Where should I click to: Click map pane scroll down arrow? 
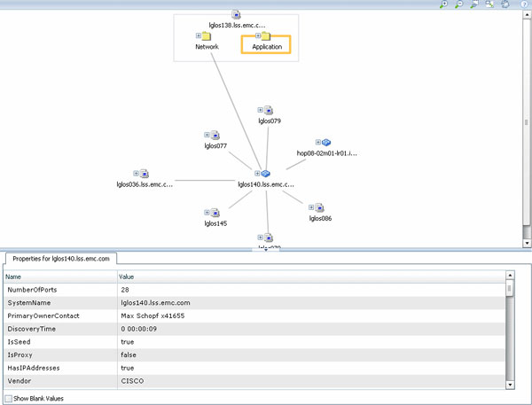pos(527,243)
